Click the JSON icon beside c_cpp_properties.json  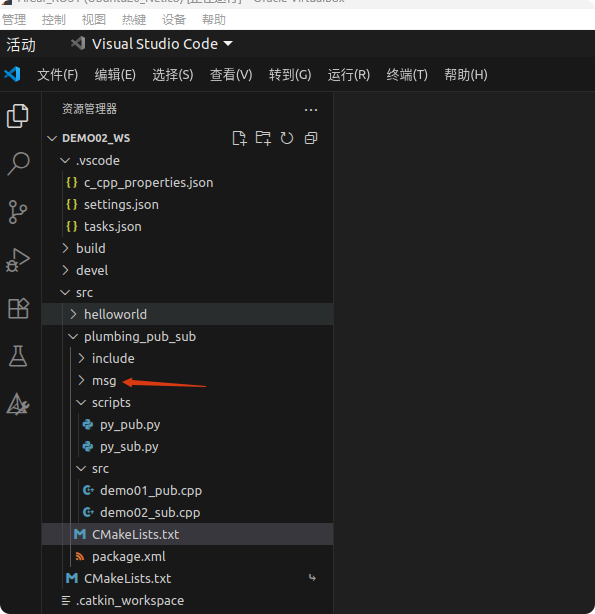coord(72,182)
